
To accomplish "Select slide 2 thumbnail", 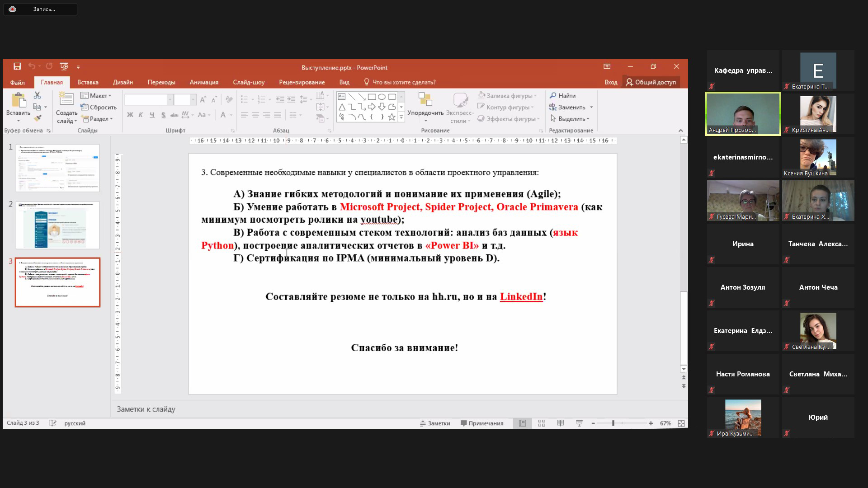I will point(57,225).
